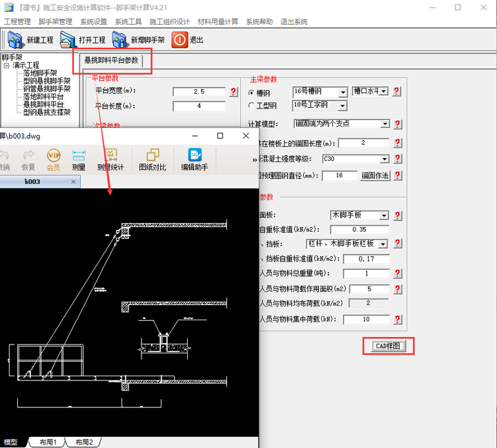This screenshot has height=448, width=497.
Task: Select the 悬挑卸料平台参数 tab
Action: coord(111,60)
